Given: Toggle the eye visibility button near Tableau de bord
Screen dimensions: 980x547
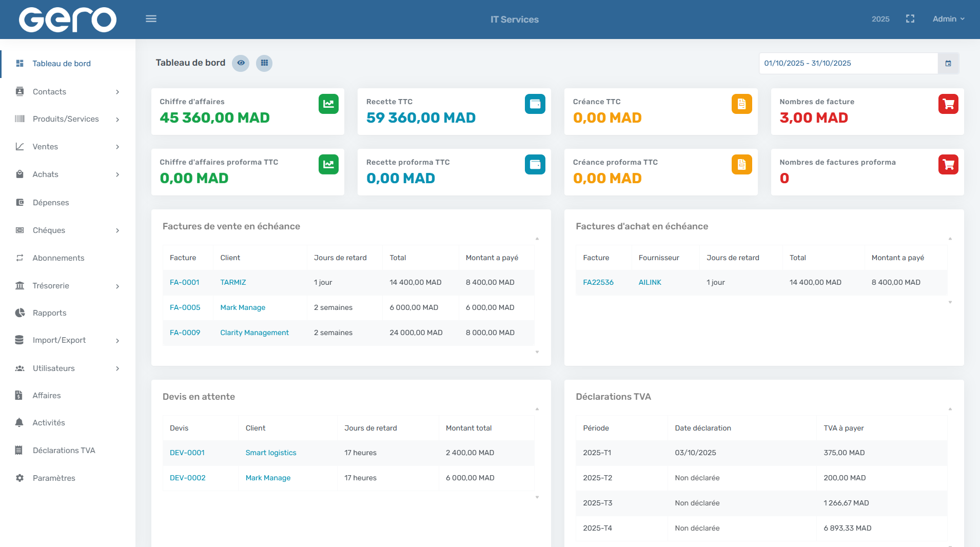Looking at the screenshot, I should click(x=241, y=63).
